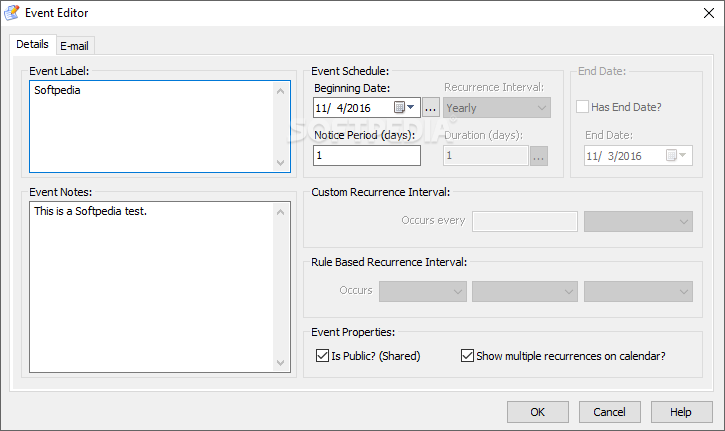Open the second Rule Based Occurs dropdown
725x431 pixels.
[x=524, y=291]
